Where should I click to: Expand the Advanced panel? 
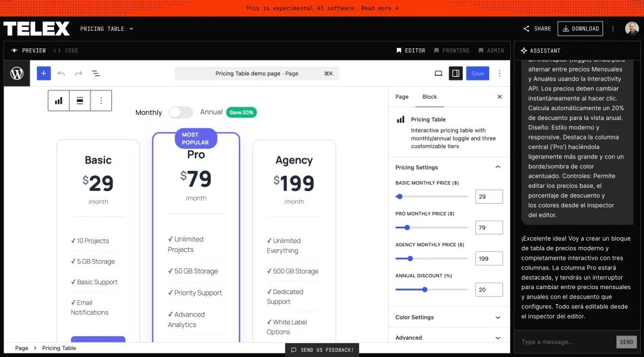pos(449,338)
